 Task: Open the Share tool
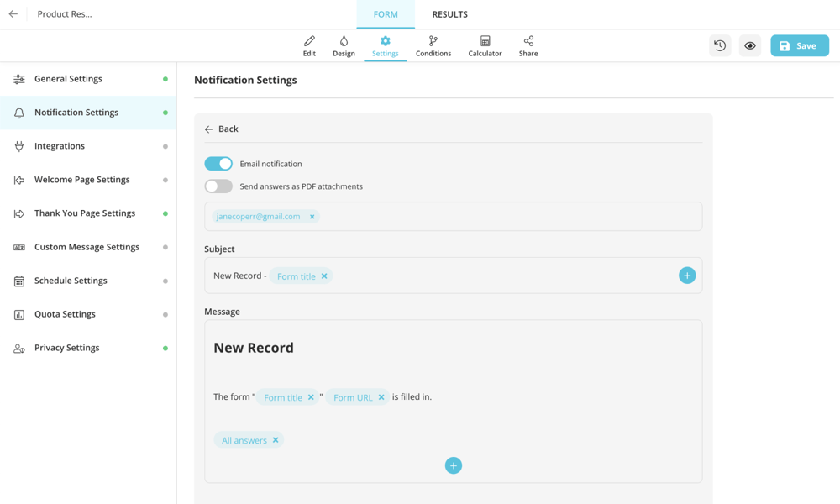pyautogui.click(x=528, y=46)
